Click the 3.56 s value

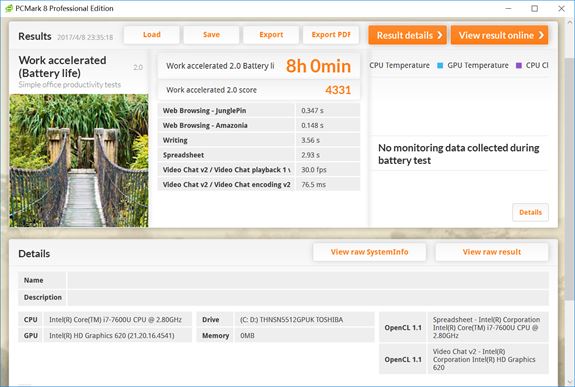tap(310, 140)
